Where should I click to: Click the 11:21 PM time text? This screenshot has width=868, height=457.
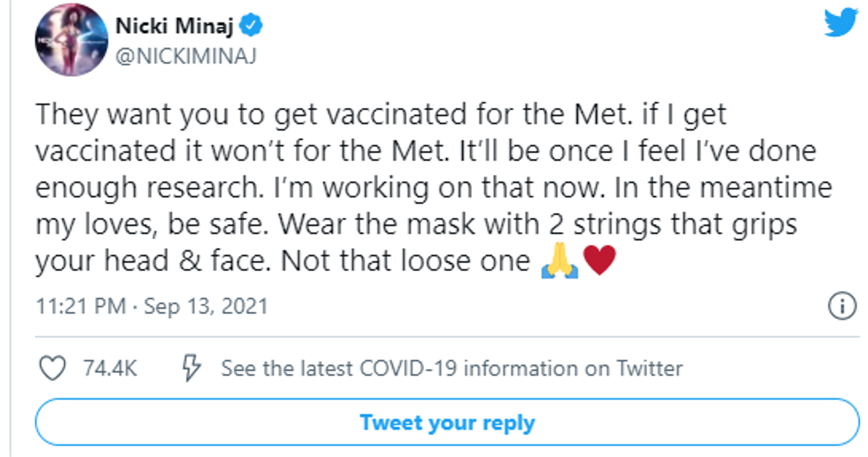(x=81, y=306)
